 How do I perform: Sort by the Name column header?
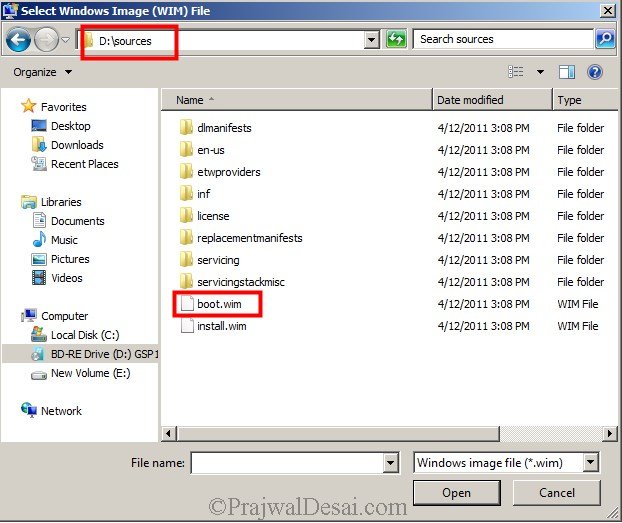[297, 100]
